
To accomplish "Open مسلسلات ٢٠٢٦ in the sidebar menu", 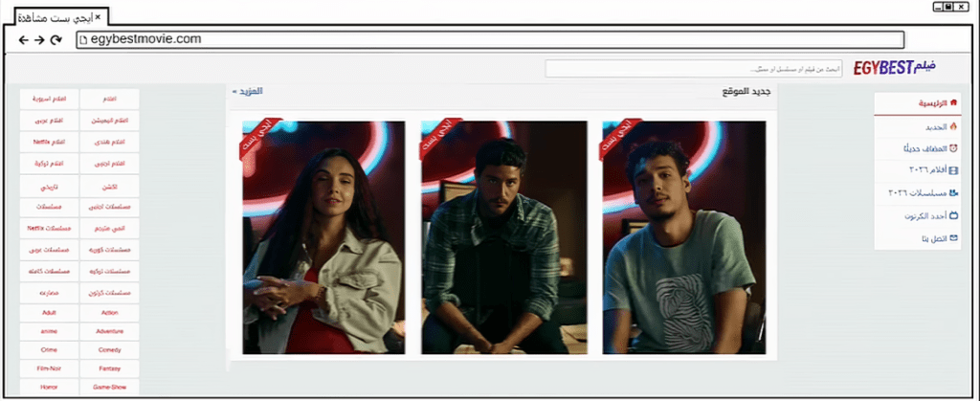I will coord(917,193).
